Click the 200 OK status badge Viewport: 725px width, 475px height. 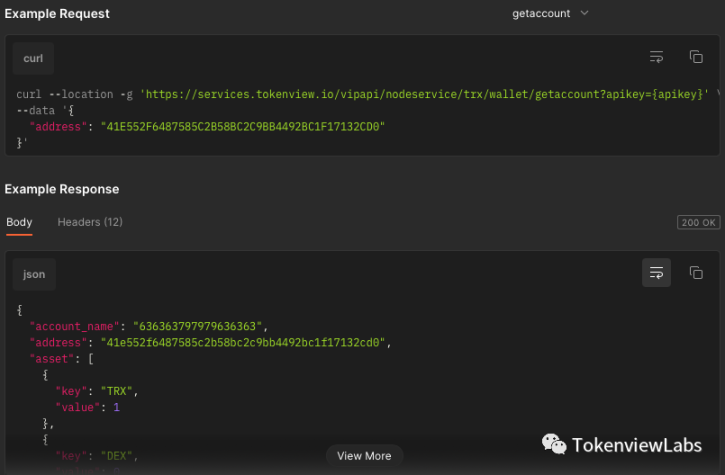point(698,223)
